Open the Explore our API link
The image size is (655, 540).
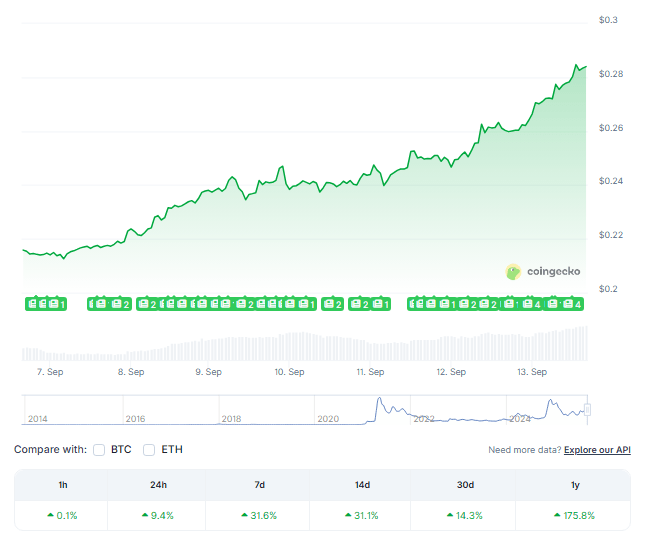597,450
